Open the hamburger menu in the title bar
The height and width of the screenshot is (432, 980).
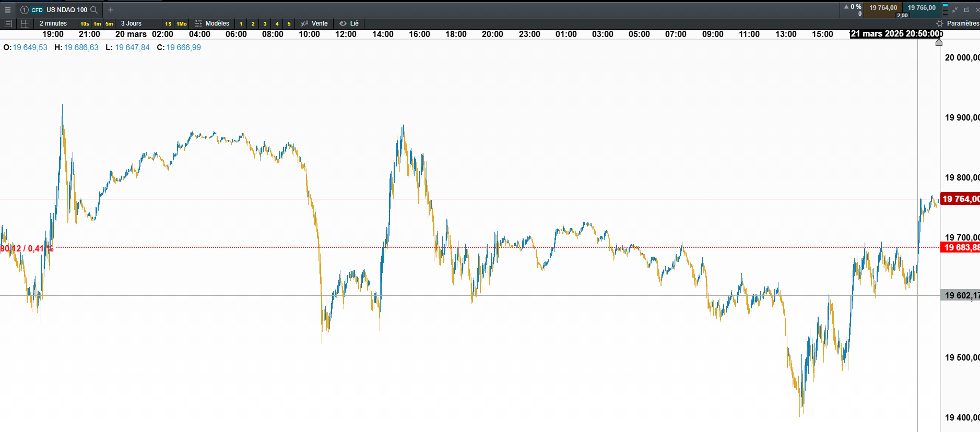pos(8,10)
